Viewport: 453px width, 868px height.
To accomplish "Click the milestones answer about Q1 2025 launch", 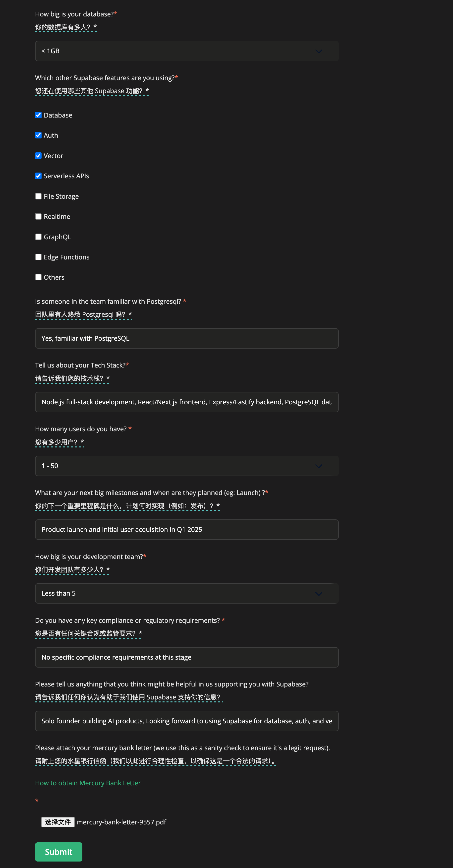I will click(187, 529).
